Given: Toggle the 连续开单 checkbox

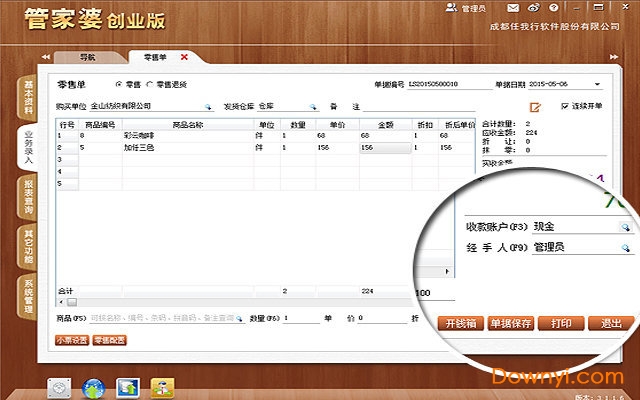Looking at the screenshot, I should 565,106.
